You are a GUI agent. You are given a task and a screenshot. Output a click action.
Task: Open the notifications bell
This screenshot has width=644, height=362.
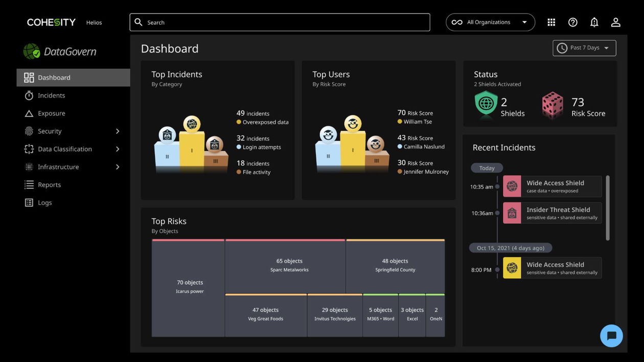[x=593, y=22]
